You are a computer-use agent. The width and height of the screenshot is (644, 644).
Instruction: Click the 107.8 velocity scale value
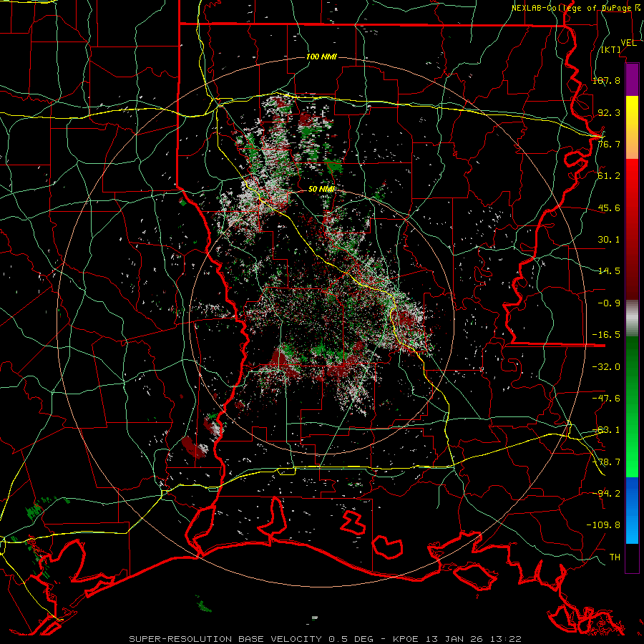point(606,80)
